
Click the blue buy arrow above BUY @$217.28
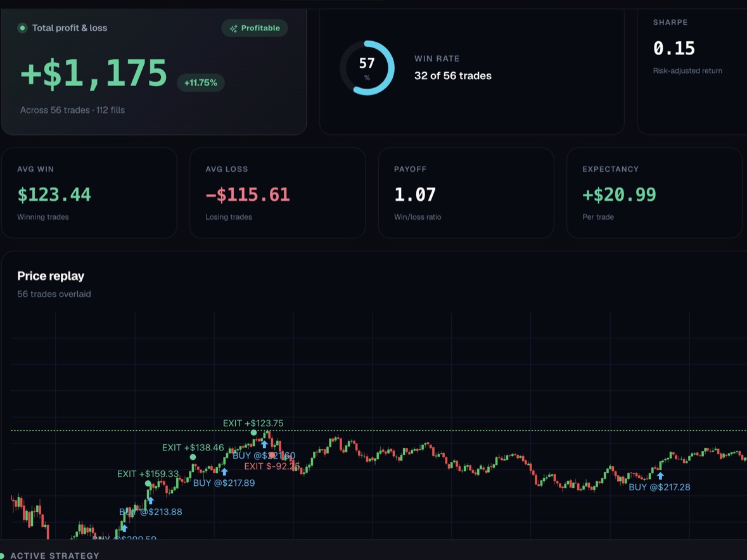coord(660,475)
